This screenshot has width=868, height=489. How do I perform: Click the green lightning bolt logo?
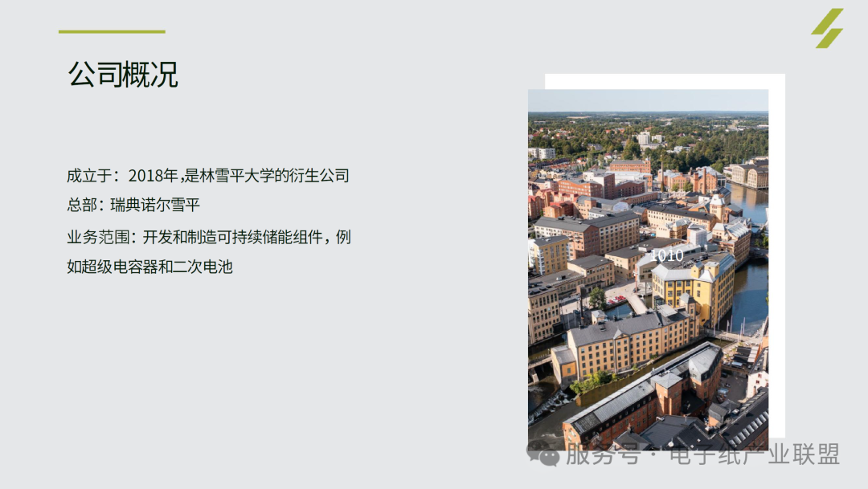827,27
